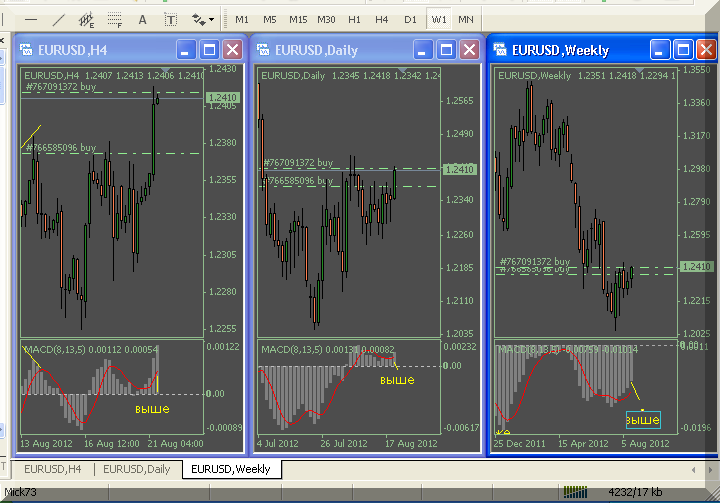
Task: Select the equidistant channel tool
Action: pyautogui.click(x=86, y=19)
